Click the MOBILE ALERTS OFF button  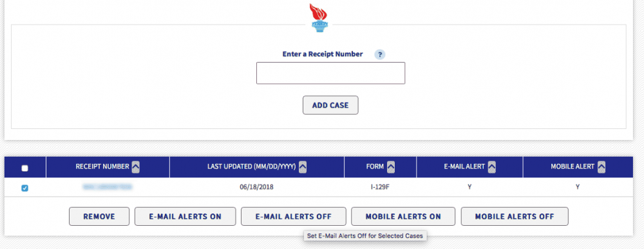click(515, 217)
